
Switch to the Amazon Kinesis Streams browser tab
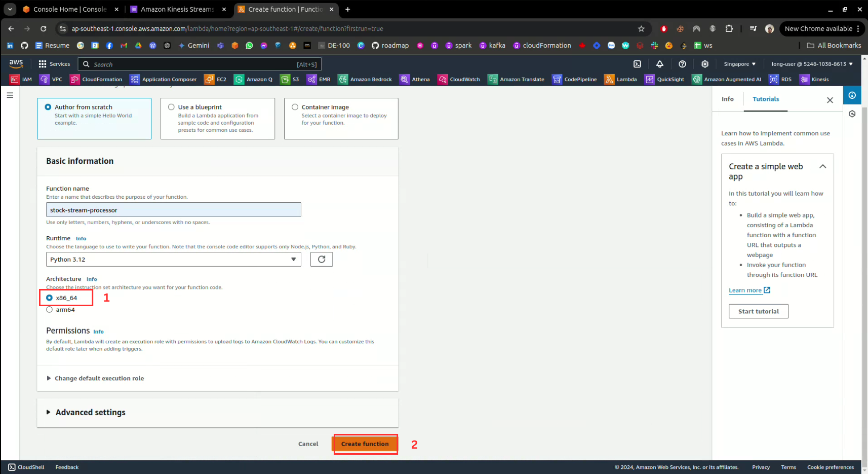[177, 9]
